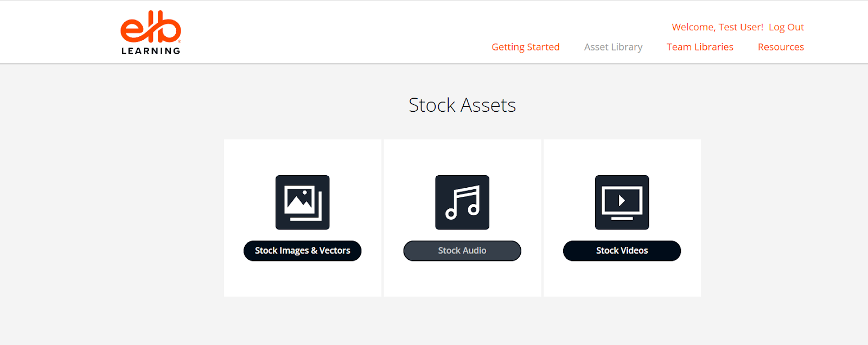
Task: Click the LEARNING wordmark under the logo
Action: 151,51
